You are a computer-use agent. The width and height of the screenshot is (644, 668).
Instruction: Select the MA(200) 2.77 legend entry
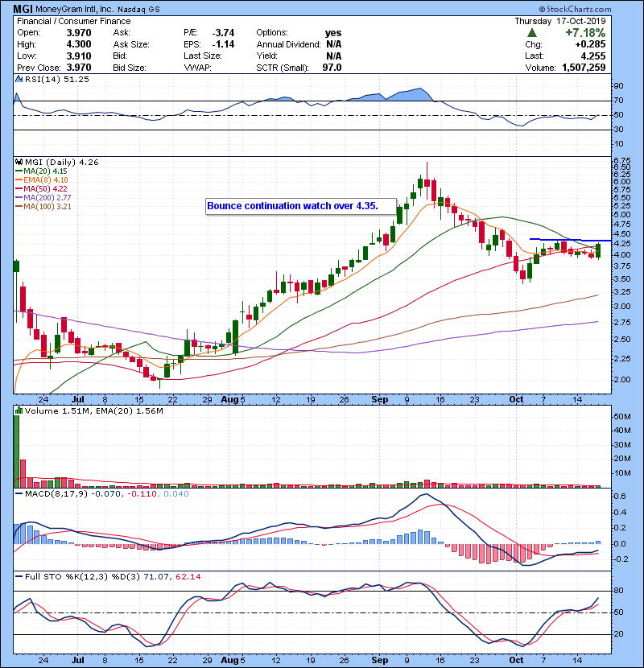pos(43,198)
